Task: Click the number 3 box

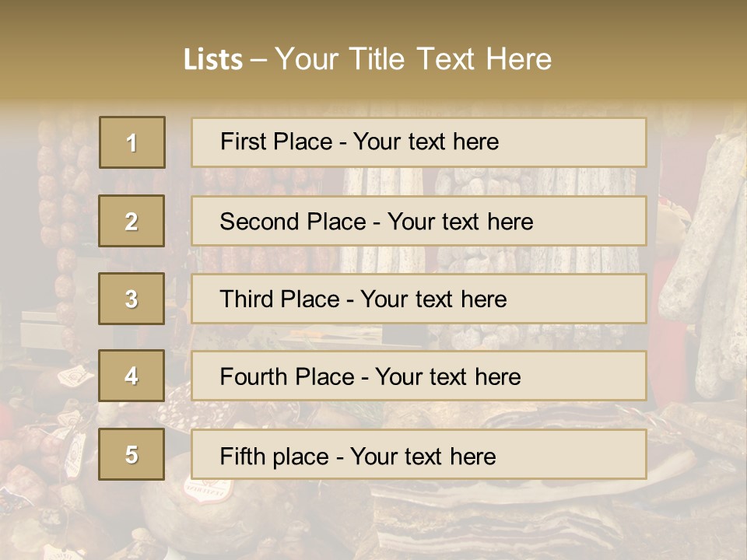Action: (x=132, y=299)
